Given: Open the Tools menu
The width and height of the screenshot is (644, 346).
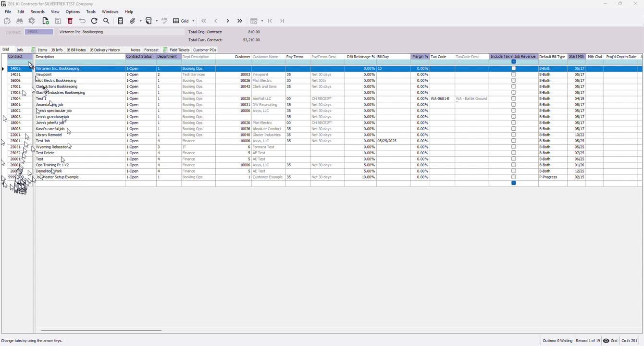Looking at the screenshot, I should (x=91, y=12).
